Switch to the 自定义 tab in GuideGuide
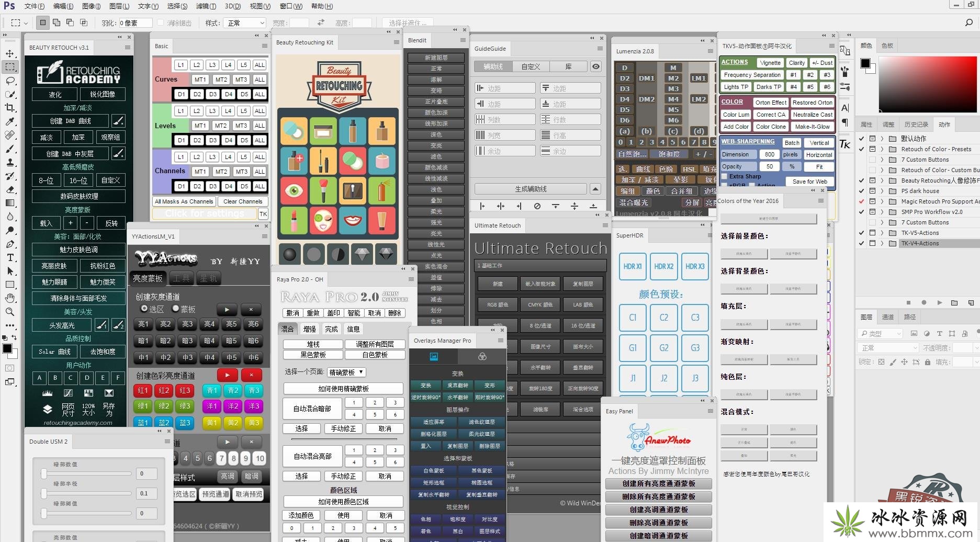Screen dimensions: 980x542 point(531,66)
